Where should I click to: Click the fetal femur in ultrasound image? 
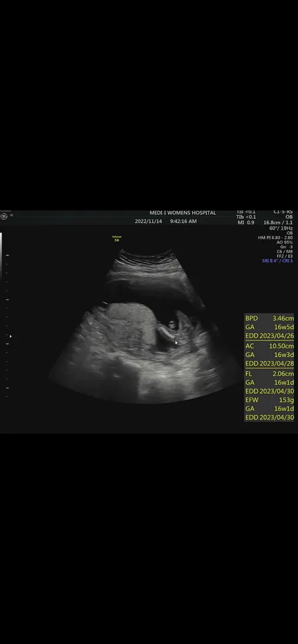166,333
